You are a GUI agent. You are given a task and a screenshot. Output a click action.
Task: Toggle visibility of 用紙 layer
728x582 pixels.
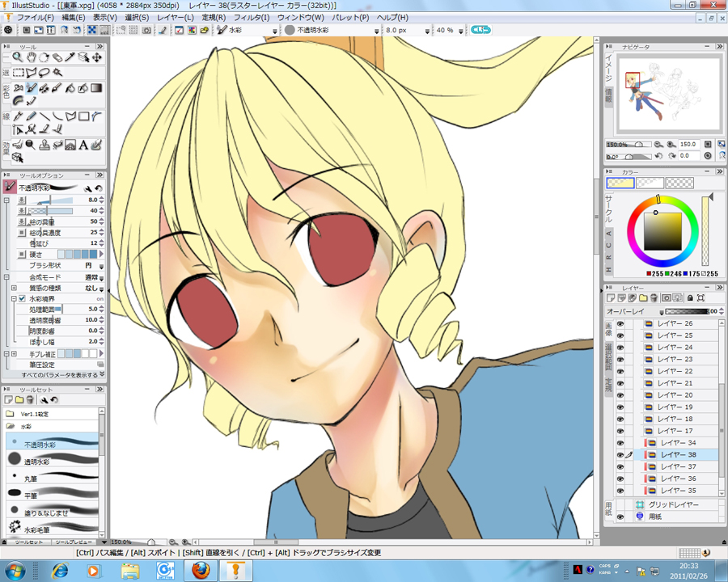[x=620, y=517]
